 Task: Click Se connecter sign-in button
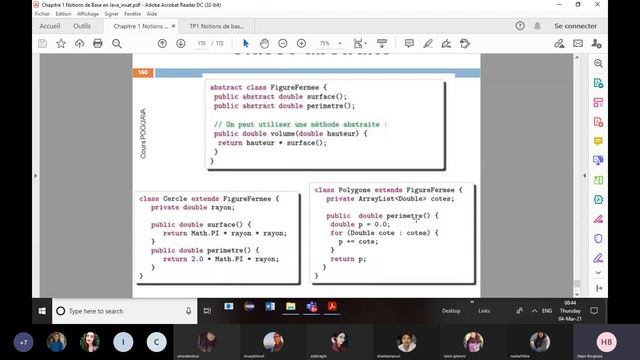click(576, 26)
